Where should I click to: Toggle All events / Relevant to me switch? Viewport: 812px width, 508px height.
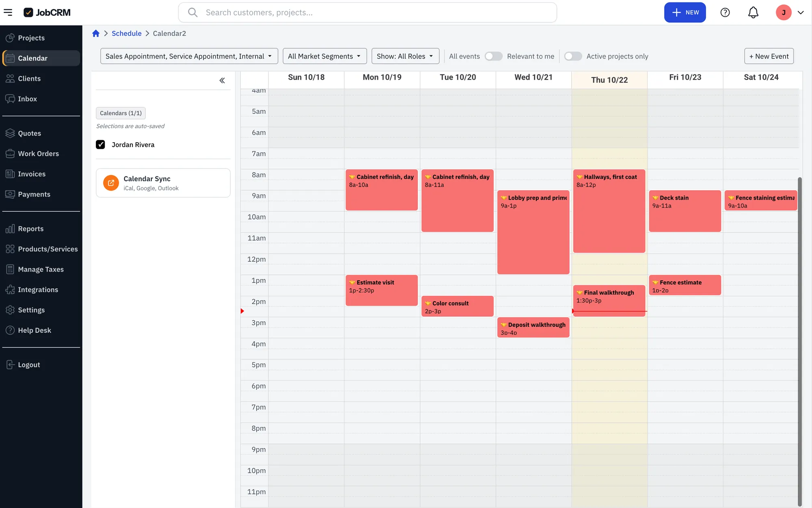[x=493, y=56]
